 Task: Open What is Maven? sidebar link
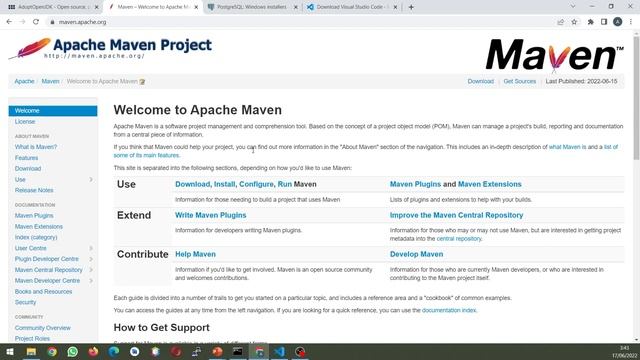36,147
